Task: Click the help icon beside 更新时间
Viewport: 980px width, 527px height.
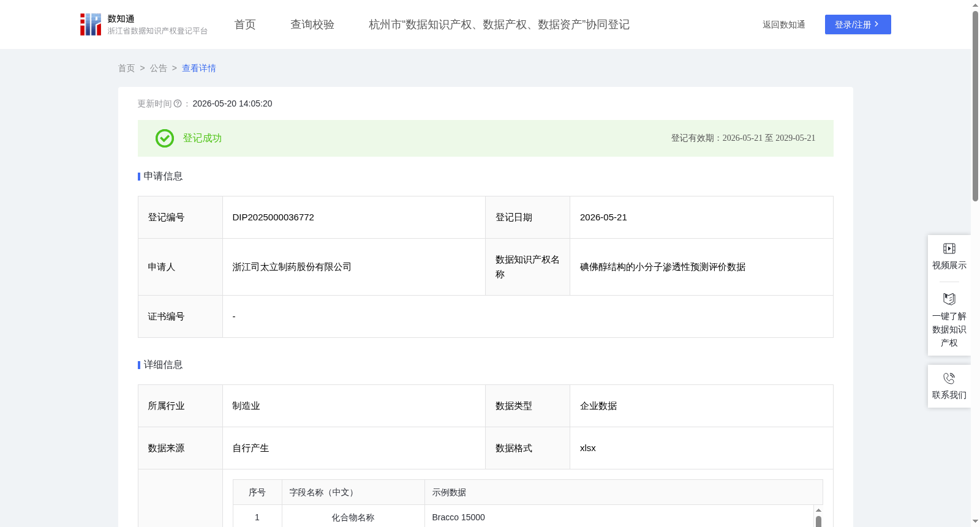Action: (x=178, y=103)
